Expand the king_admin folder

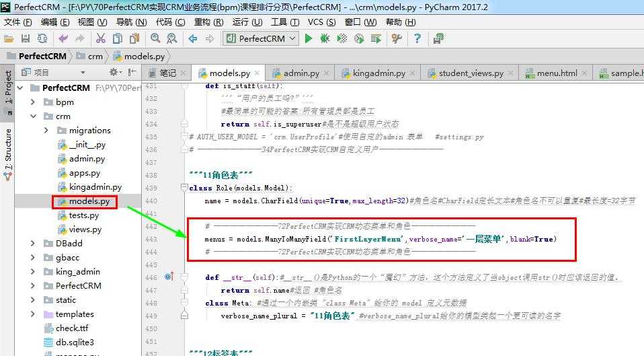pyautogui.click(x=33, y=272)
